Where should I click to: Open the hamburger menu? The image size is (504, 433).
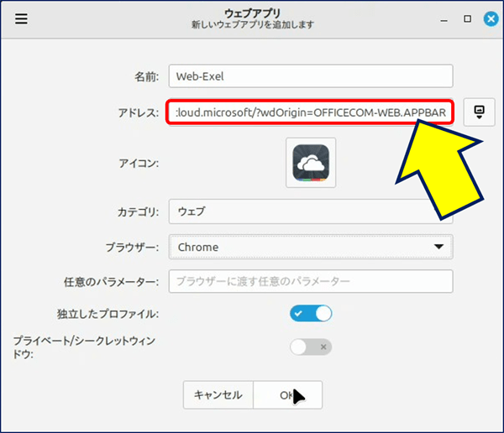click(21, 18)
